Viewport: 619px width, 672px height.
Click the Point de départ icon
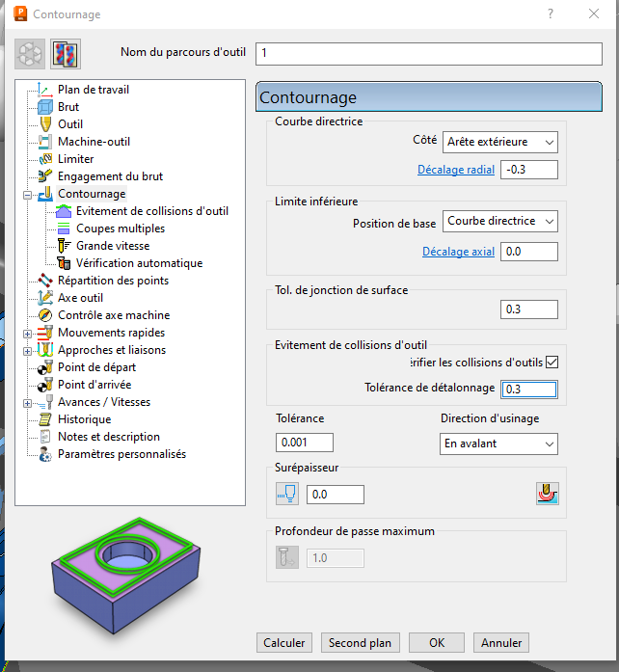coord(45,367)
